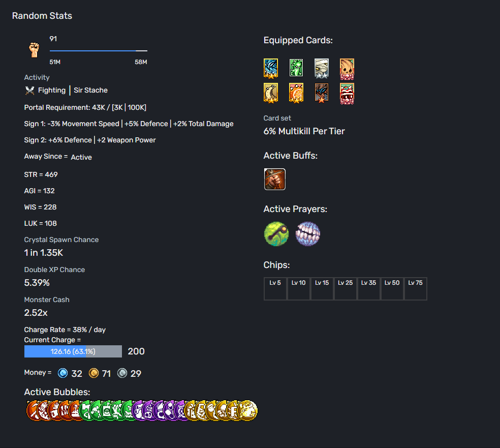Select the banana equipped card
The height and width of the screenshot is (448, 500).
point(271,93)
